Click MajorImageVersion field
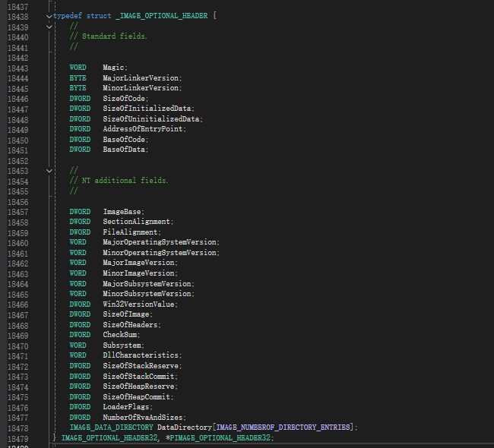This screenshot has height=448, width=494. pos(138,263)
